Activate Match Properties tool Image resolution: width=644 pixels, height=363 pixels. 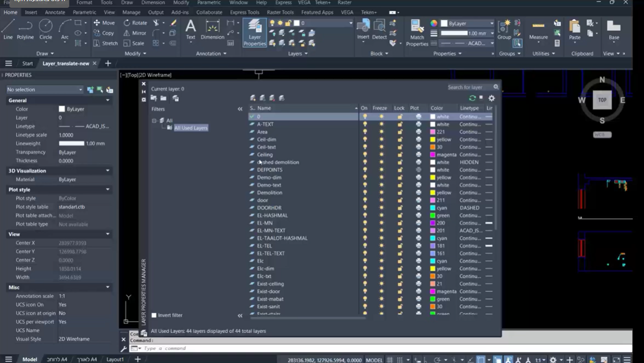point(417,32)
